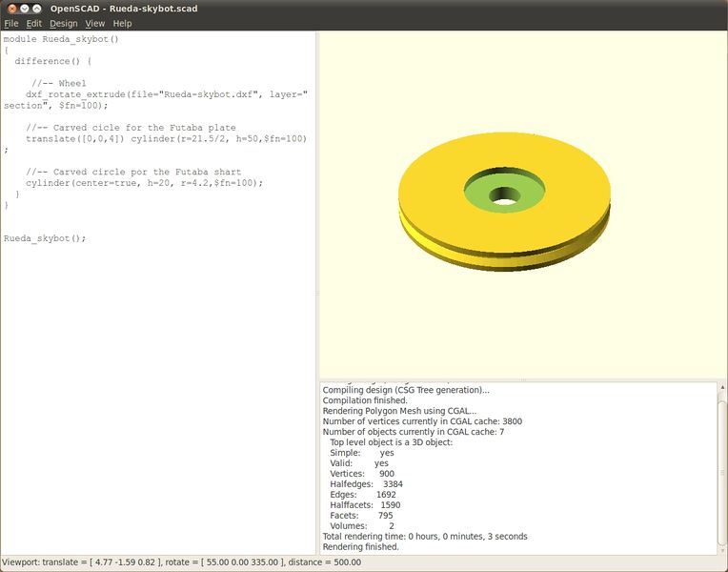The width and height of the screenshot is (728, 572).
Task: Click the console scrollbar down arrow
Action: [721, 549]
